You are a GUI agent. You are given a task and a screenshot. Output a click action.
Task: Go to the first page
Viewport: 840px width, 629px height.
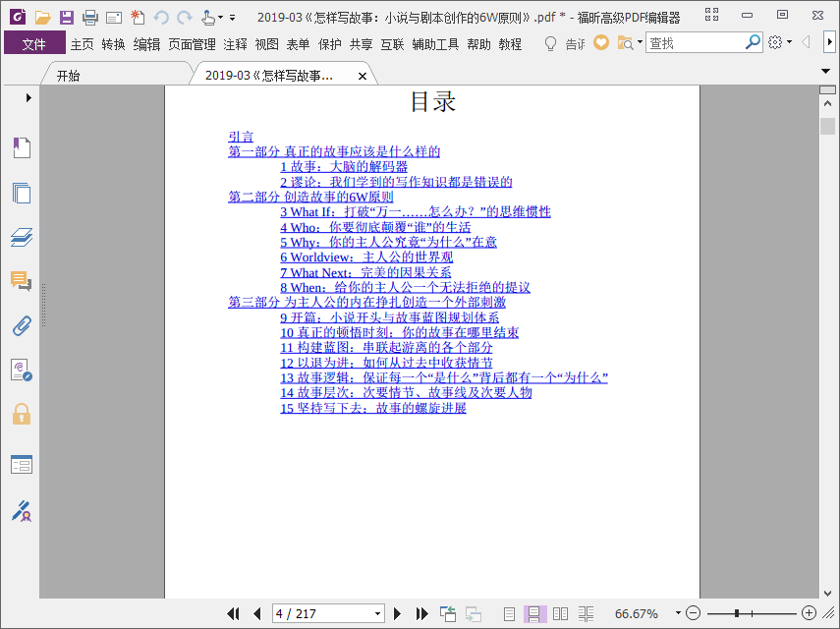(233, 613)
